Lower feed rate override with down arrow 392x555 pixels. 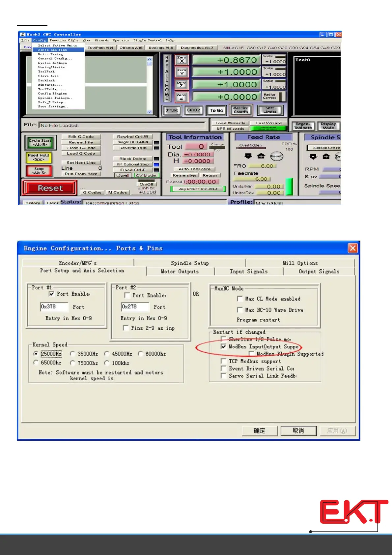(248, 156)
